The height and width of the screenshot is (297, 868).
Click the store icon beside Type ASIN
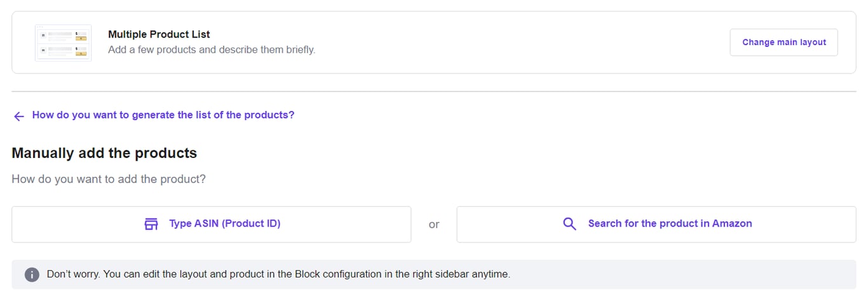[151, 224]
